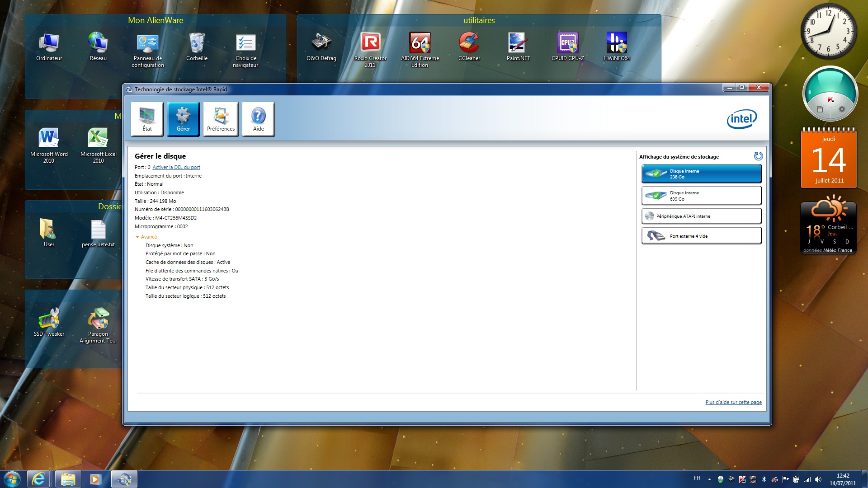The height and width of the screenshot is (488, 868).
Task: Open Microsoft Excel 2010 icon
Action: pos(98,145)
